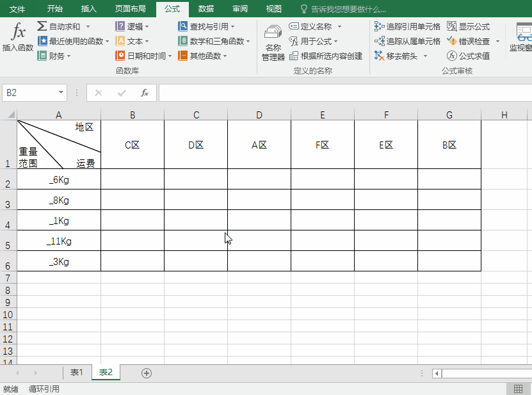Click the Tell Me lightbulb search box
Viewport: 532px width, 395px height.
coord(343,9)
